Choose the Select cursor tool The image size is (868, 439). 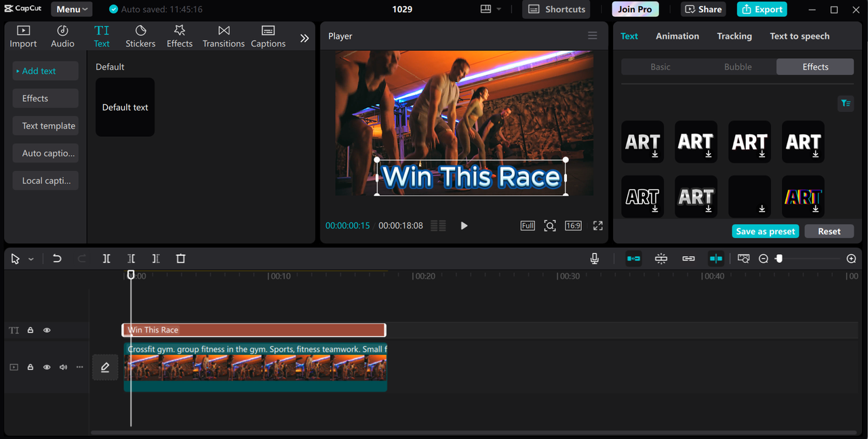[16, 259]
